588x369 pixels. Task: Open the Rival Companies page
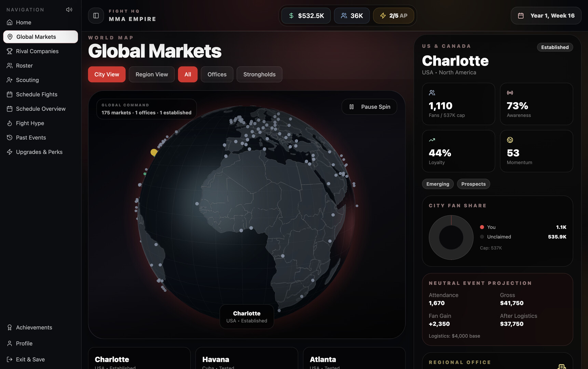point(41,51)
